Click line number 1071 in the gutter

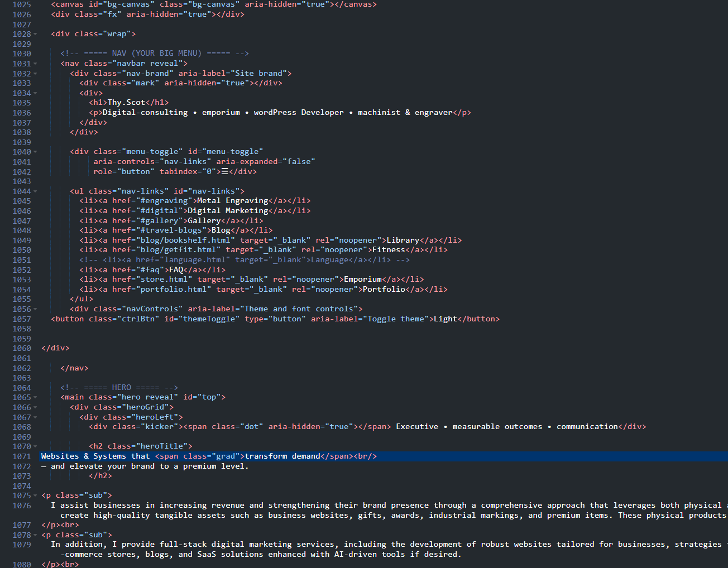tap(22, 456)
